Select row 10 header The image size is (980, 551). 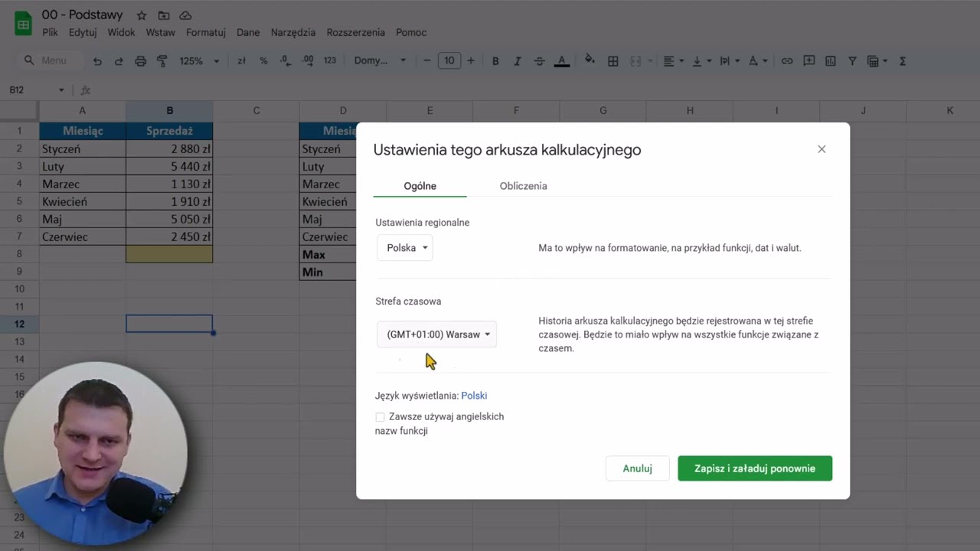(19, 289)
